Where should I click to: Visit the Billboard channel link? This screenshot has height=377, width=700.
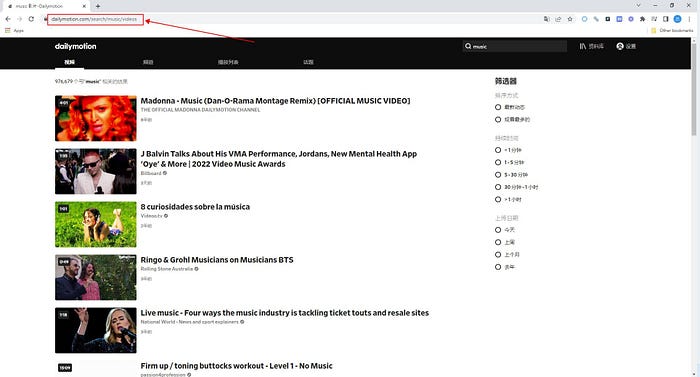point(151,173)
